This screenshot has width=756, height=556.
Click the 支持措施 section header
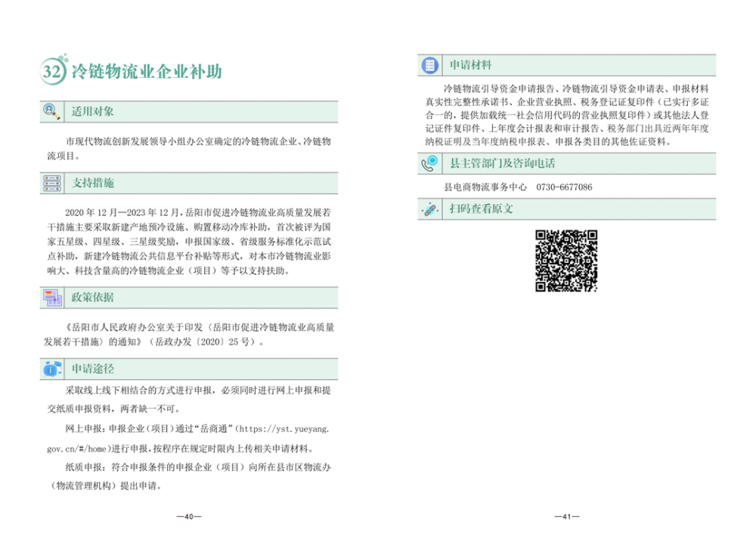click(93, 184)
